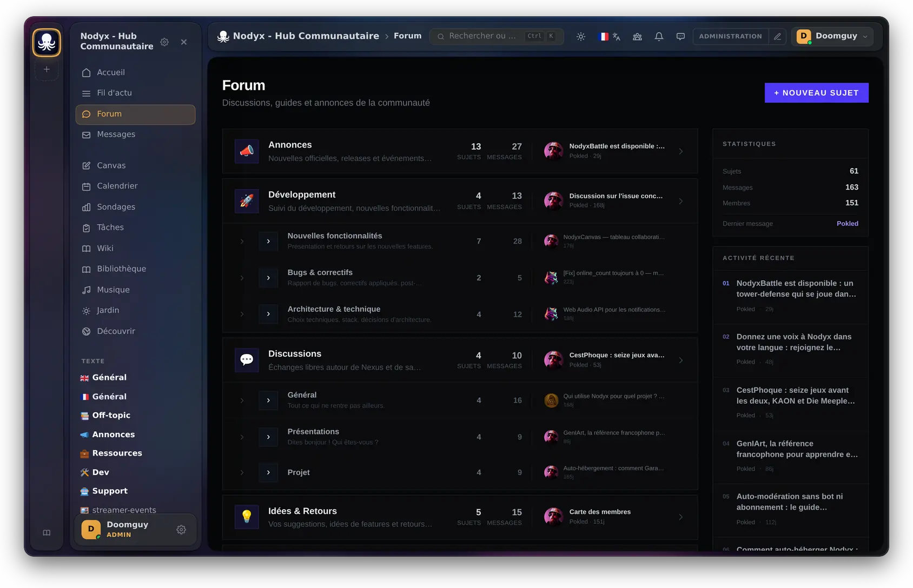The image size is (913, 588).
Task: Open the Doomguy account dropdown
Action: coord(832,36)
